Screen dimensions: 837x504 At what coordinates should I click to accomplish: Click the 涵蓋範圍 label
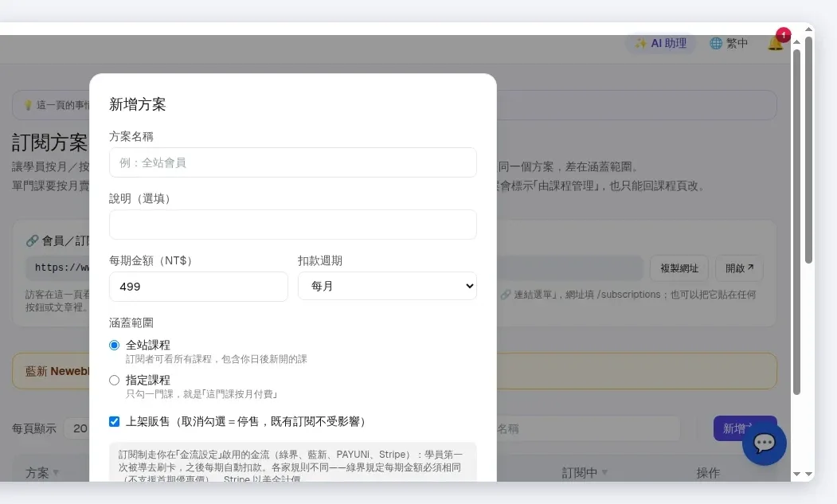click(x=131, y=322)
